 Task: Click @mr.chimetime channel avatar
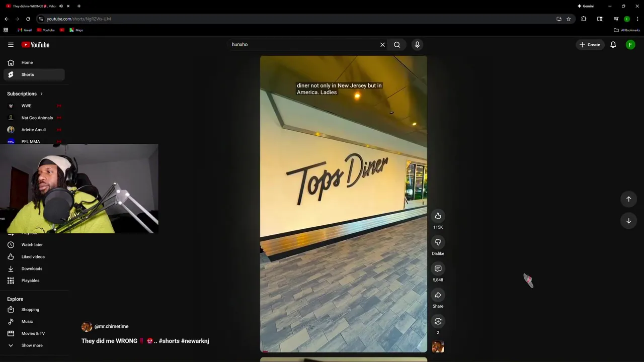click(87, 327)
